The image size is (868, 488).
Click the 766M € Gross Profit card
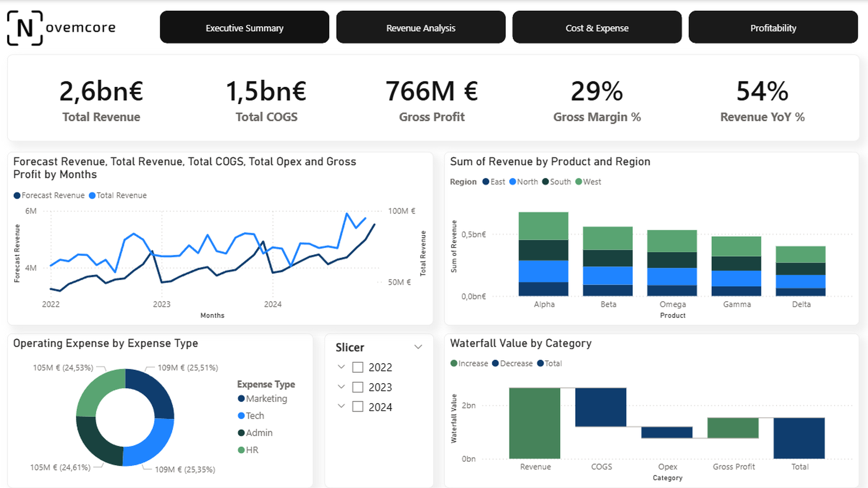pyautogui.click(x=432, y=100)
